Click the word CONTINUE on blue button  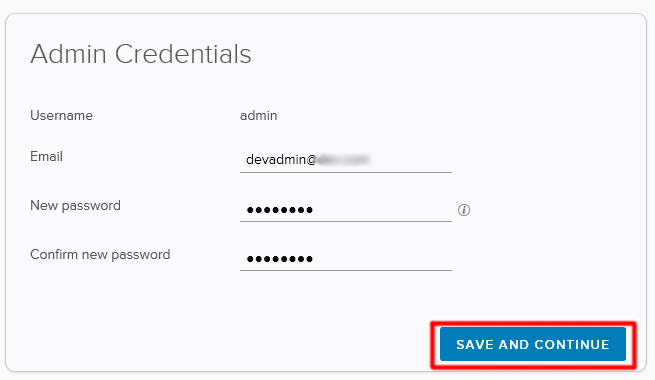(x=571, y=345)
